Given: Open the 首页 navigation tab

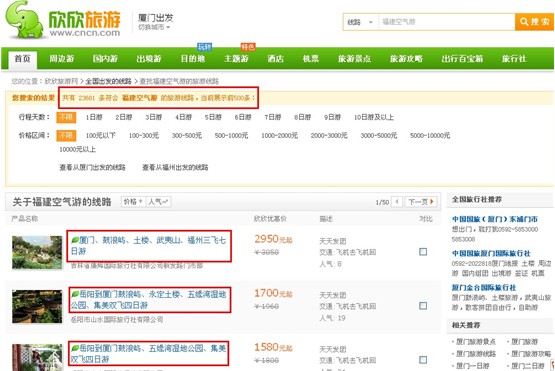Looking at the screenshot, I should point(22,59).
